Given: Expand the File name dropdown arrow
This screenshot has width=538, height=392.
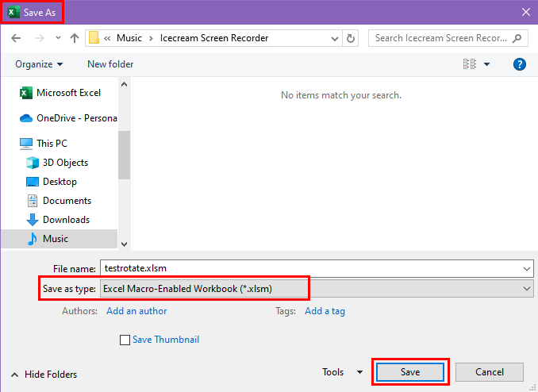Looking at the screenshot, I should 527,269.
